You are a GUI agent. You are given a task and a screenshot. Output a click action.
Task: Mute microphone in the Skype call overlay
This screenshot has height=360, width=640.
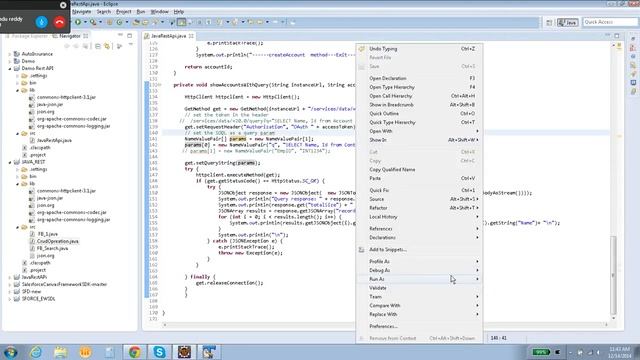[41, 22]
